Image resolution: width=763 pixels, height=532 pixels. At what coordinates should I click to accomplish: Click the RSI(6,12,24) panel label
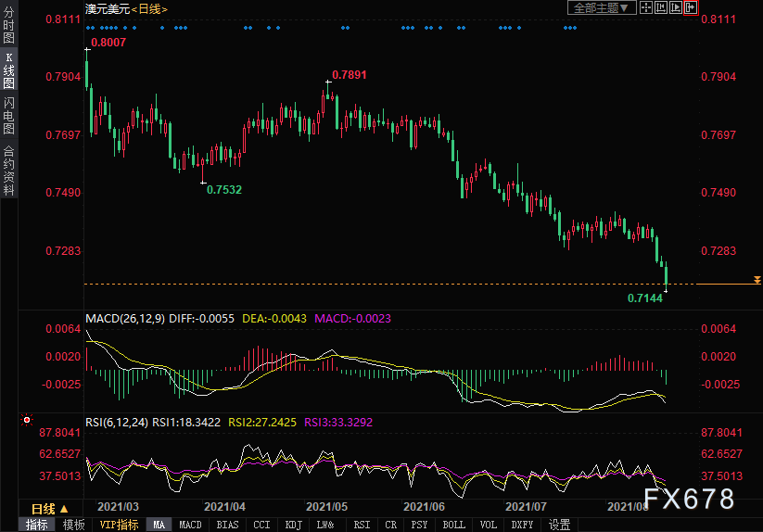(117, 422)
